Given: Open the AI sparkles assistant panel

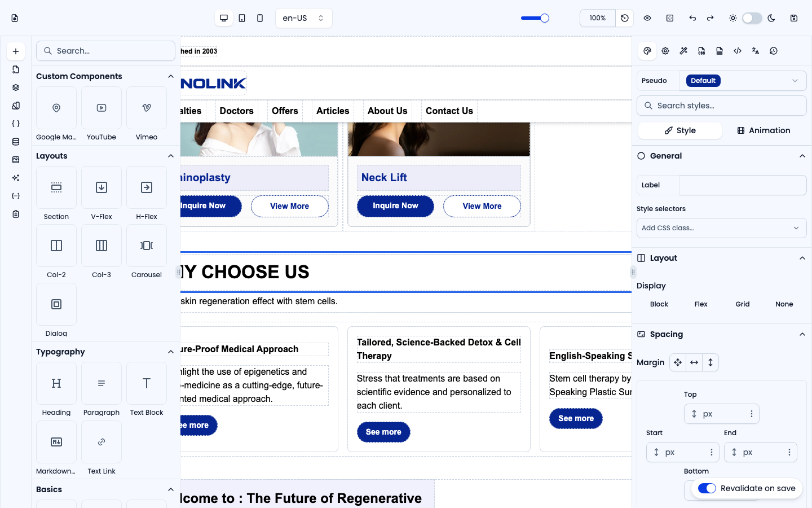Looking at the screenshot, I should pyautogui.click(x=16, y=178).
